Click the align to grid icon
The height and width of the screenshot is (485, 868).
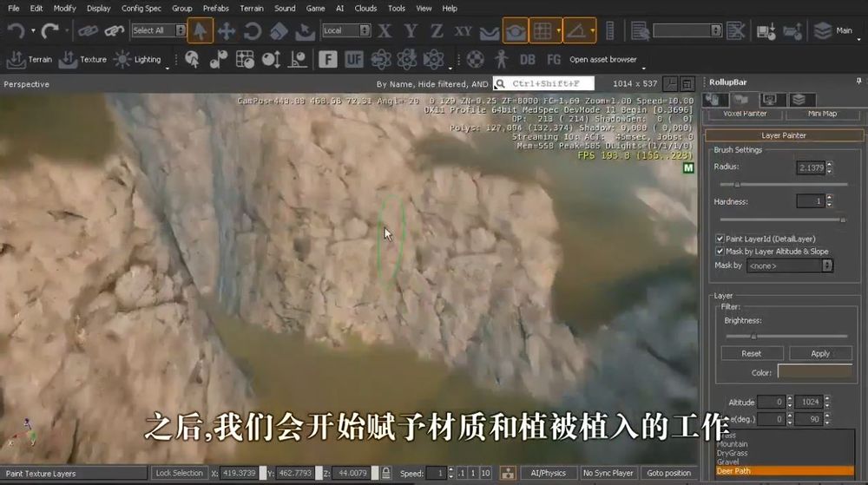point(245,59)
